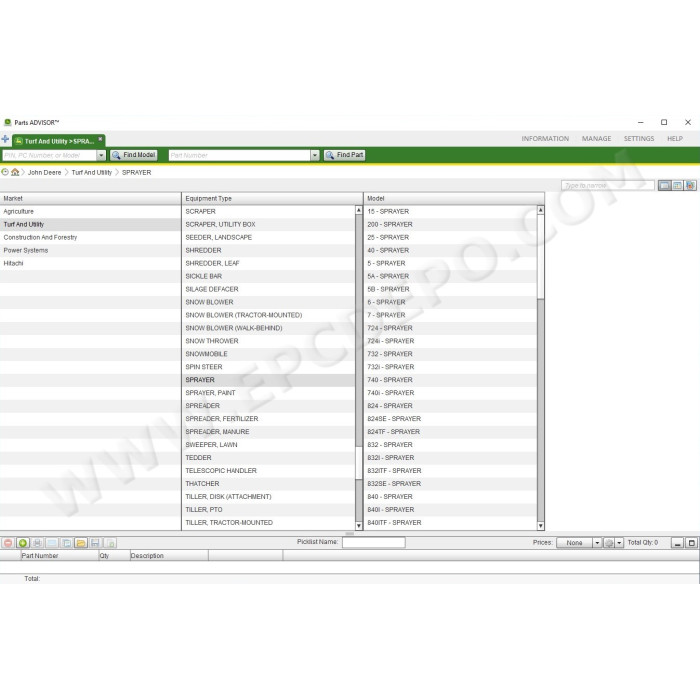Image resolution: width=700 pixels, height=700 pixels.
Task: Select Agriculture in the Market list
Action: 90,212
